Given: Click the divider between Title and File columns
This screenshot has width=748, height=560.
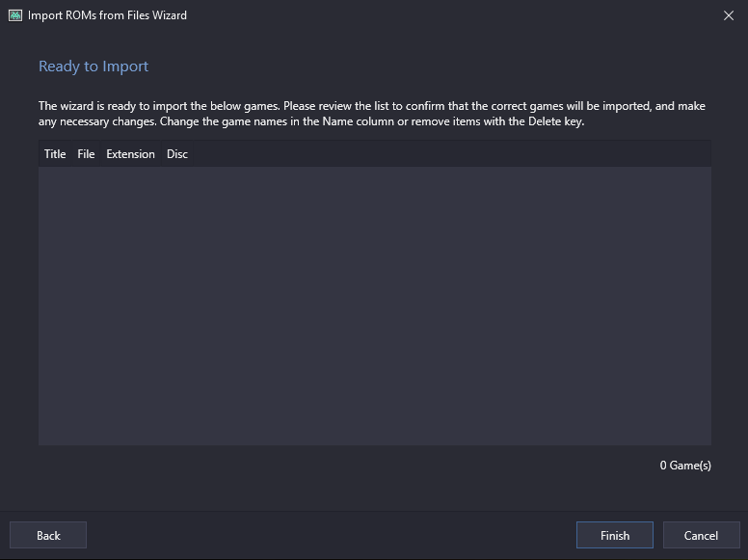Looking at the screenshot, I should pos(71,154).
